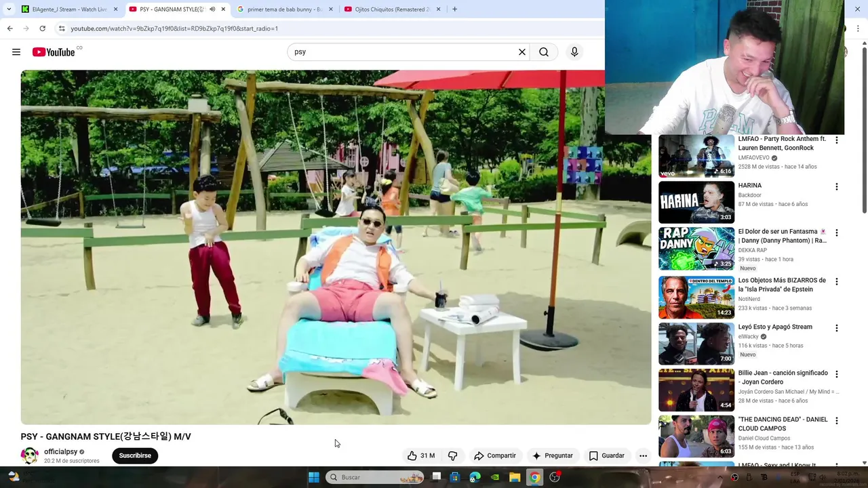868x488 pixels.
Task: Click the Guardar save button
Action: (606, 455)
